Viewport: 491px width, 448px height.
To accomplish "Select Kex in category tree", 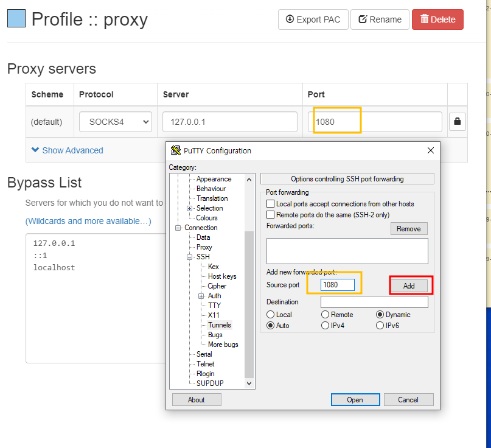I will click(x=213, y=267).
